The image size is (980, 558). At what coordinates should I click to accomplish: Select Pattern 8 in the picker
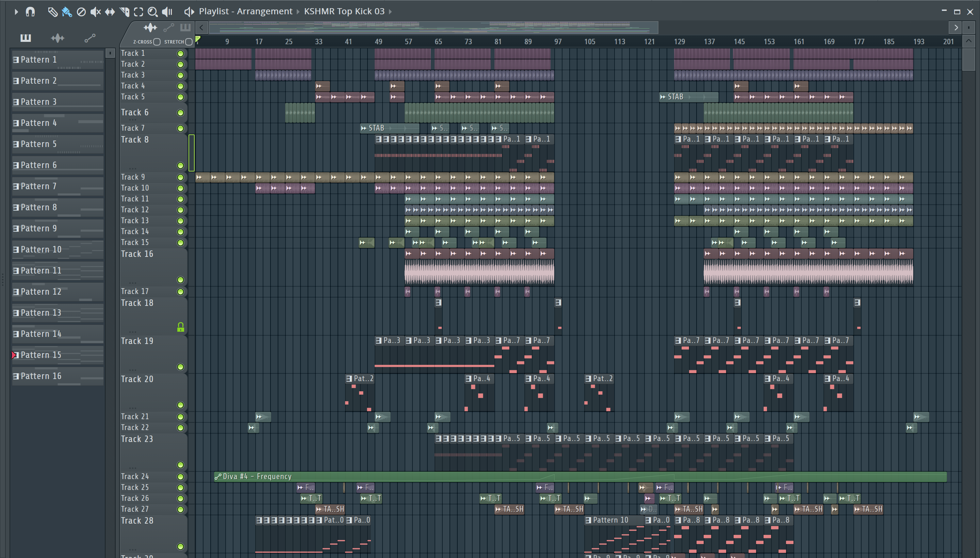pos(58,207)
